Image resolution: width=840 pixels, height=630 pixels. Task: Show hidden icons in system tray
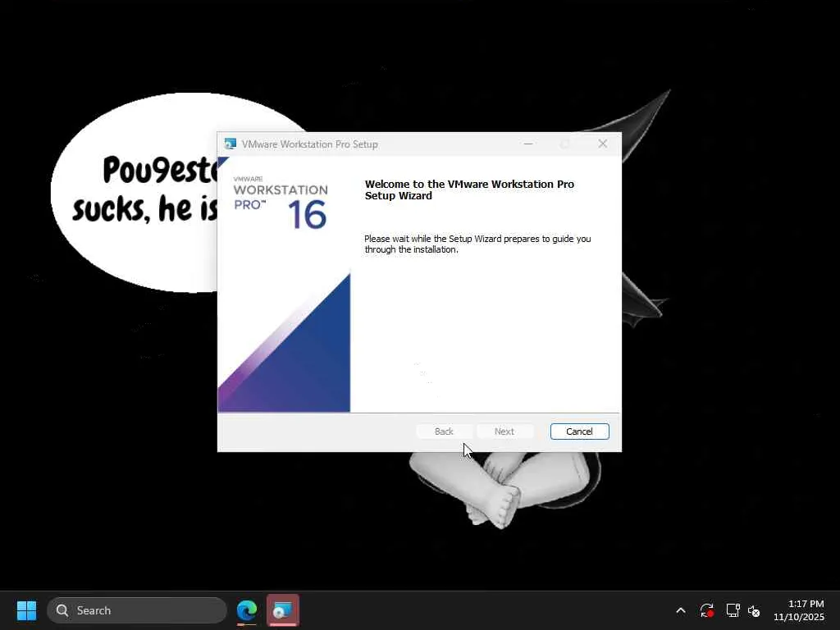tap(680, 610)
